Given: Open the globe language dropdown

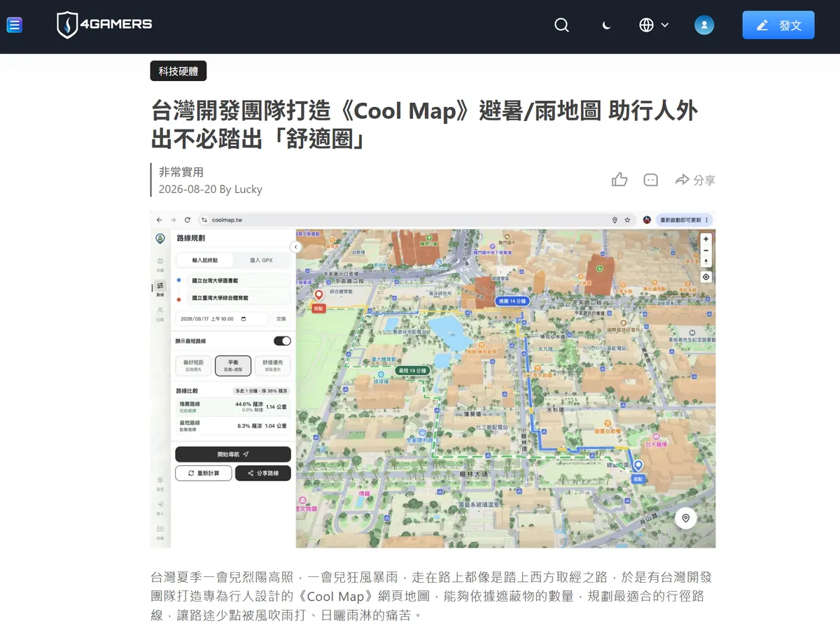Looking at the screenshot, I should tap(654, 25).
